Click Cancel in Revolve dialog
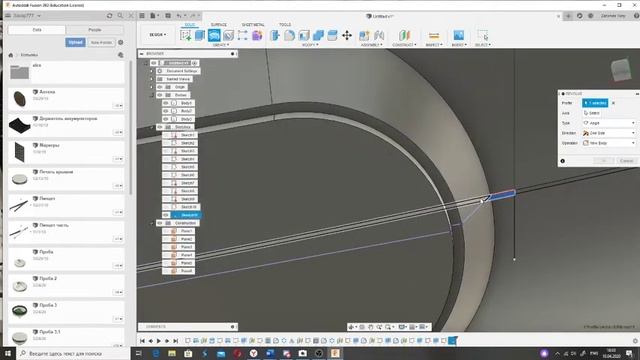 click(626, 161)
